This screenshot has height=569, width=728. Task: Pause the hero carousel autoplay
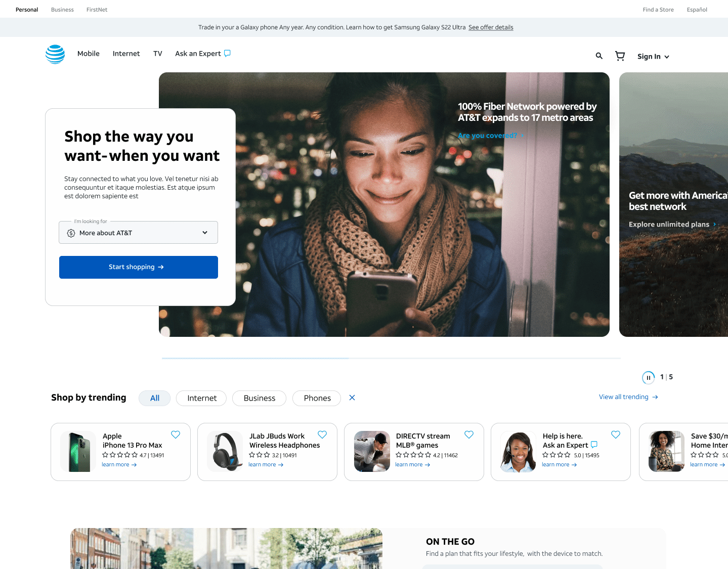(x=648, y=377)
